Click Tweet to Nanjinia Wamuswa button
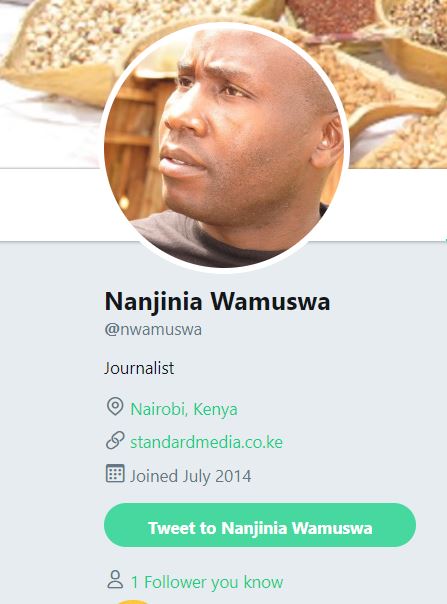Viewport: 447px width, 604px height. (x=260, y=525)
